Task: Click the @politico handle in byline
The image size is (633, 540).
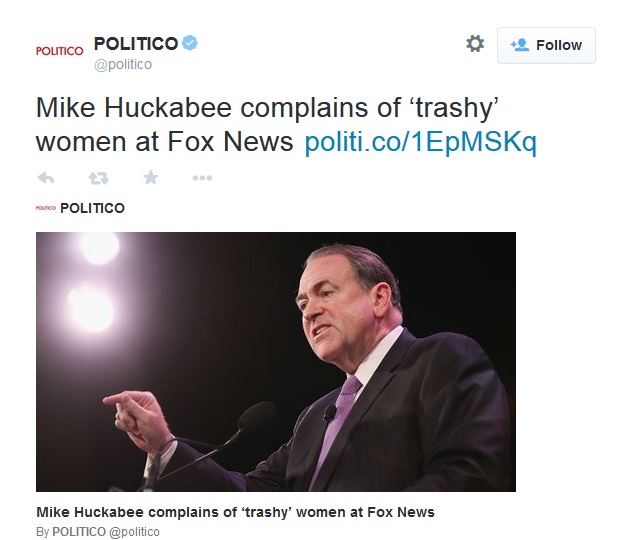Action: tap(134, 532)
